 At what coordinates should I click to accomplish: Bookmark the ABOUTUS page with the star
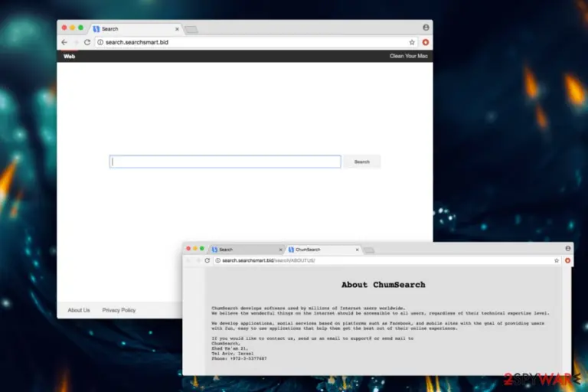557,260
